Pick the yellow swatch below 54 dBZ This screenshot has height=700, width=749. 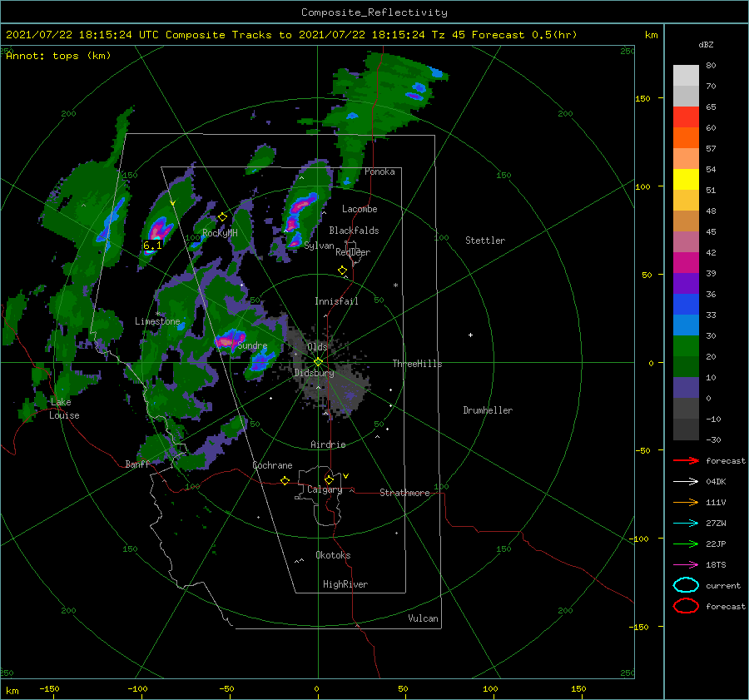(x=686, y=179)
